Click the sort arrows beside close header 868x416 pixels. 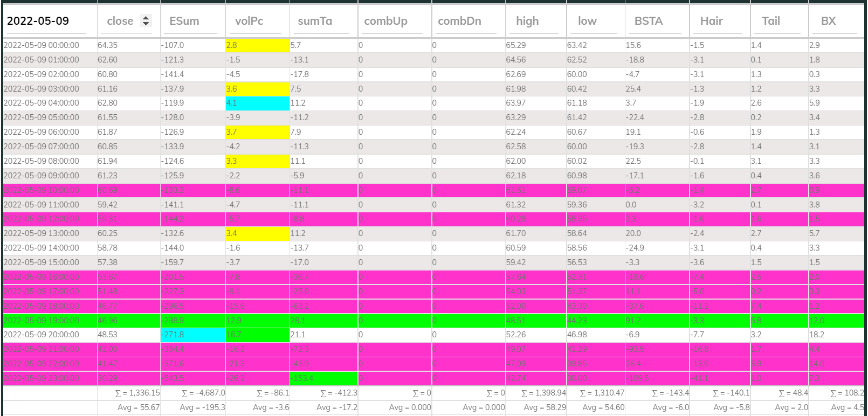[146, 20]
